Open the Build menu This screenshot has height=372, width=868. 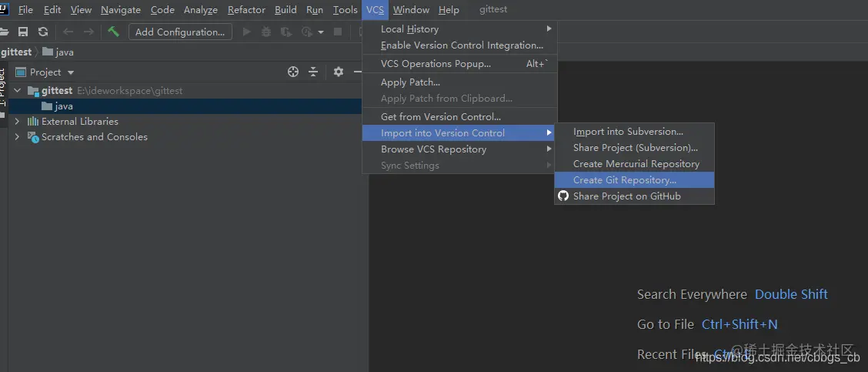point(285,9)
